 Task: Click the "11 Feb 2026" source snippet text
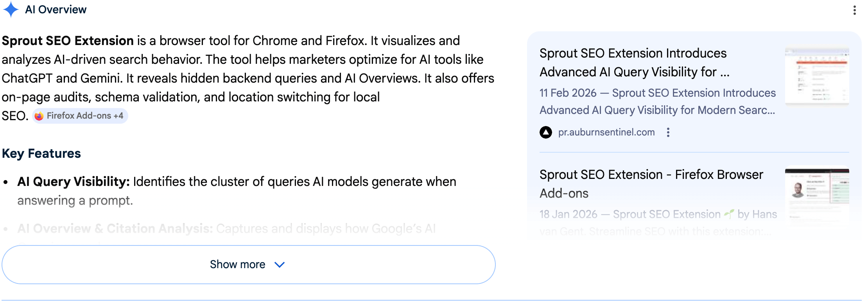click(657, 101)
